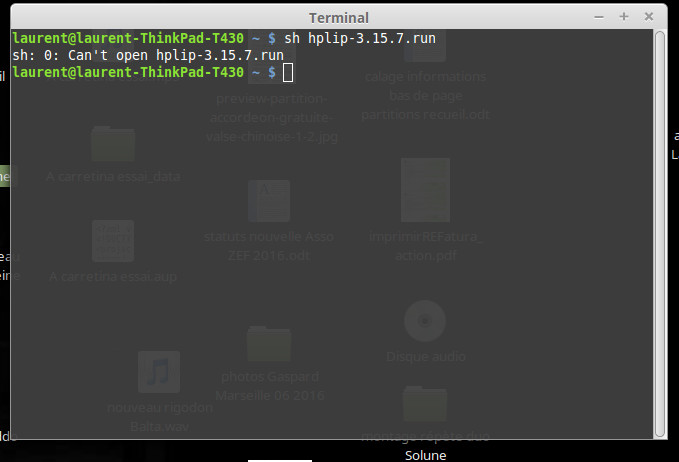This screenshot has height=462, width=679.
Task: Click the Terminal title bar text
Action: tap(339, 18)
